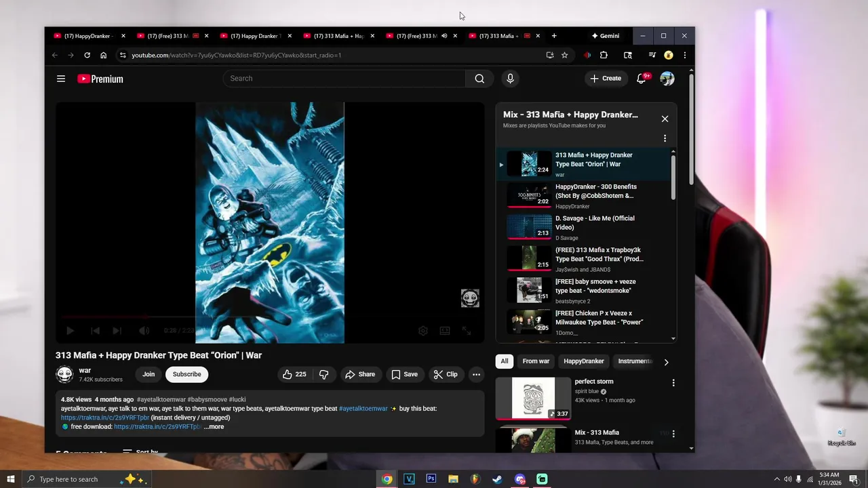Save the video to playlist
The image size is (868, 488).
point(404,374)
